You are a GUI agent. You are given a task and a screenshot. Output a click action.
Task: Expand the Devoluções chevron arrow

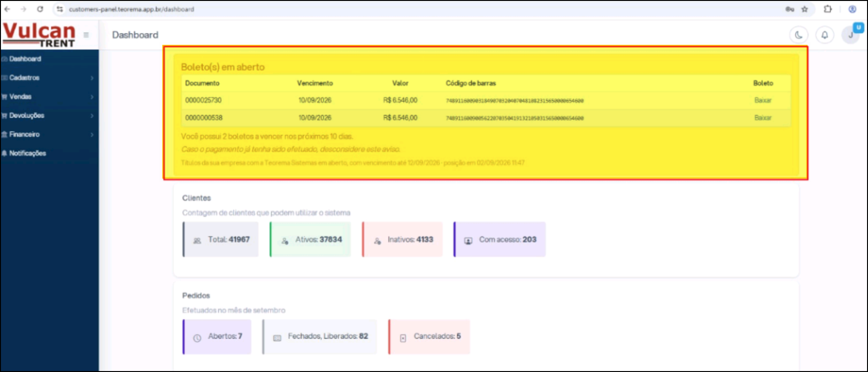click(x=92, y=116)
